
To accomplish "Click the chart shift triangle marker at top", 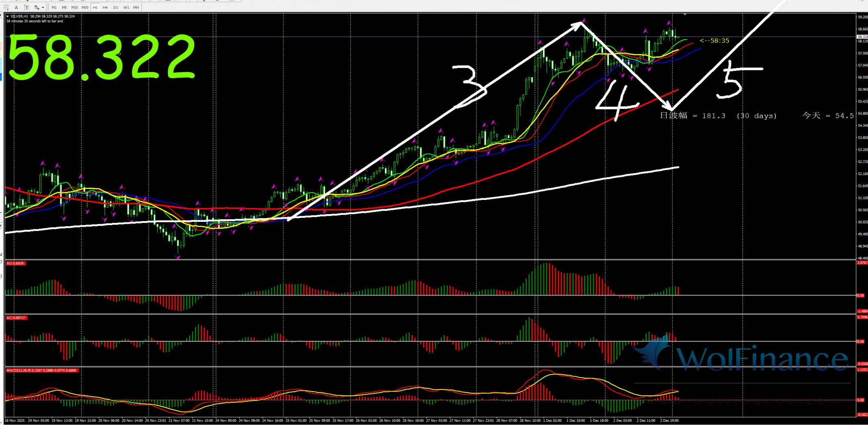I will 685,14.
